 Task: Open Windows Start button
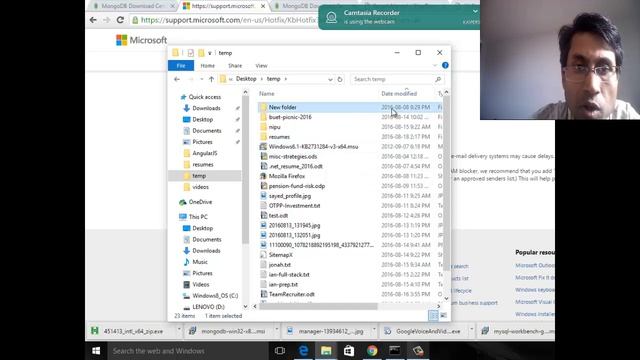pyautogui.click(x=96, y=351)
